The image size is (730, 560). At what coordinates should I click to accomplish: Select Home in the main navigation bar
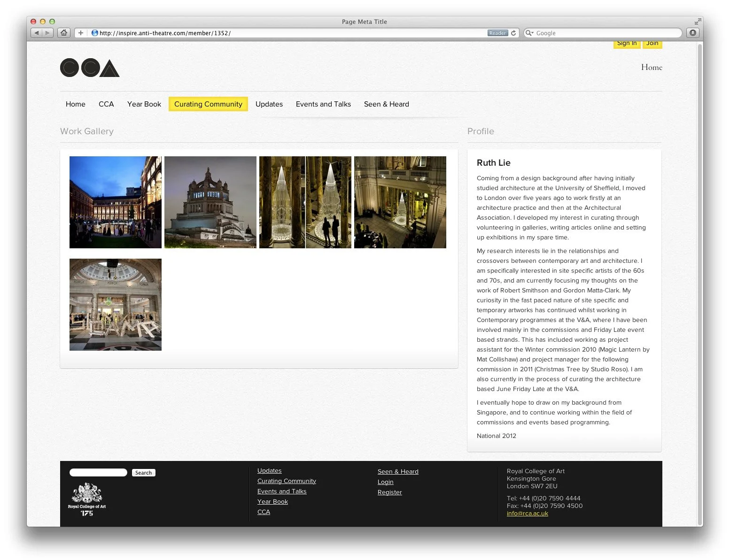click(x=76, y=104)
